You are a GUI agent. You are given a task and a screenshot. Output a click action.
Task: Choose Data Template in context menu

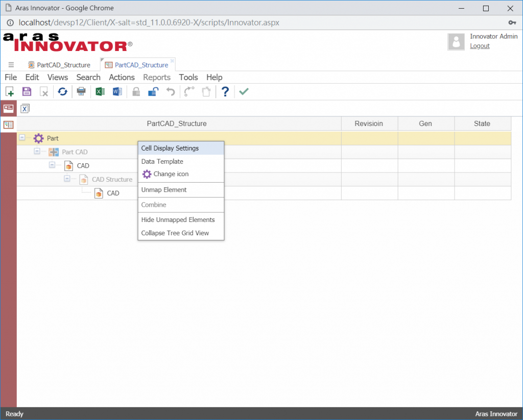(181, 162)
